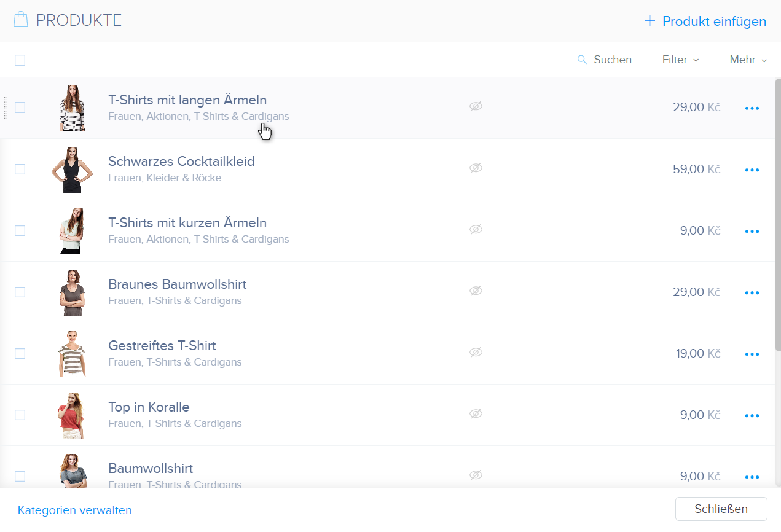Open three-dot menu for Braunes Baumwollshirt
Viewport: 781px width, 532px height.
pyautogui.click(x=752, y=292)
